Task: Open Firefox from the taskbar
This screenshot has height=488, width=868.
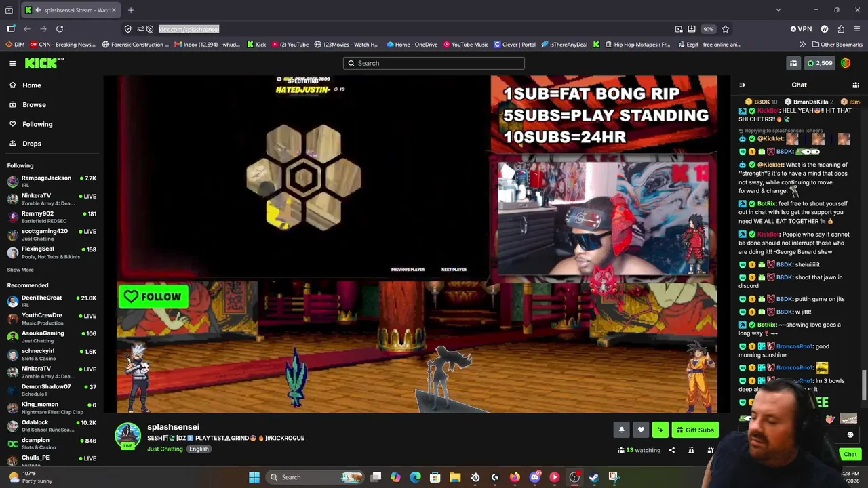Action: [x=515, y=477]
